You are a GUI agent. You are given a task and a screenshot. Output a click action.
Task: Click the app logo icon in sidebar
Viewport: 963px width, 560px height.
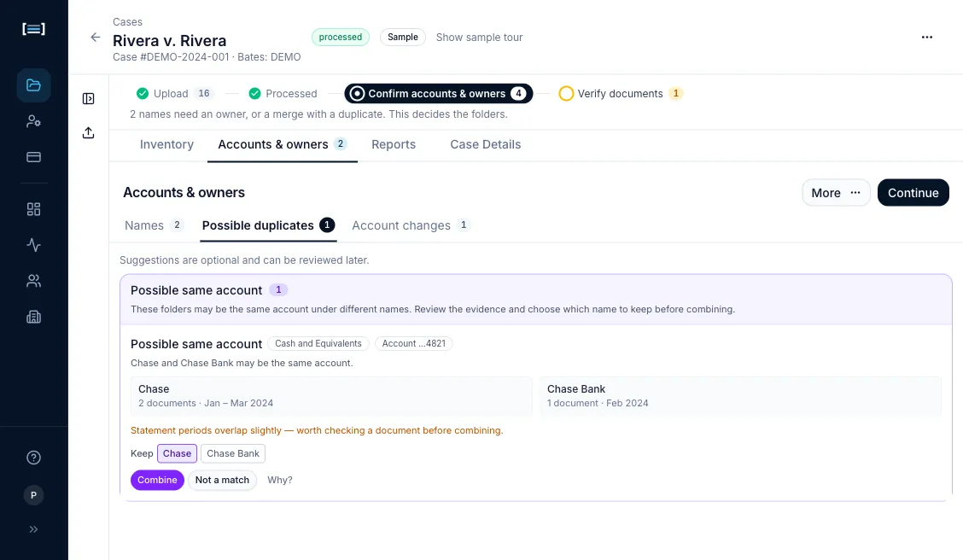[x=33, y=29]
